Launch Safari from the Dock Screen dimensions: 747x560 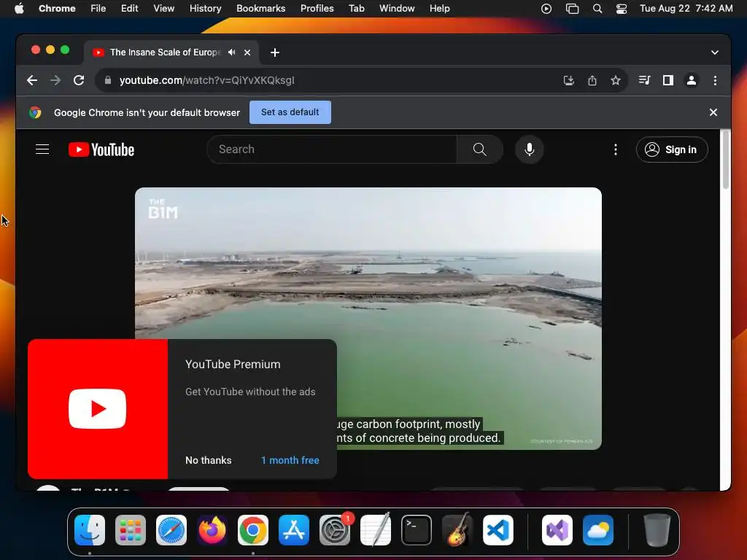click(x=171, y=530)
